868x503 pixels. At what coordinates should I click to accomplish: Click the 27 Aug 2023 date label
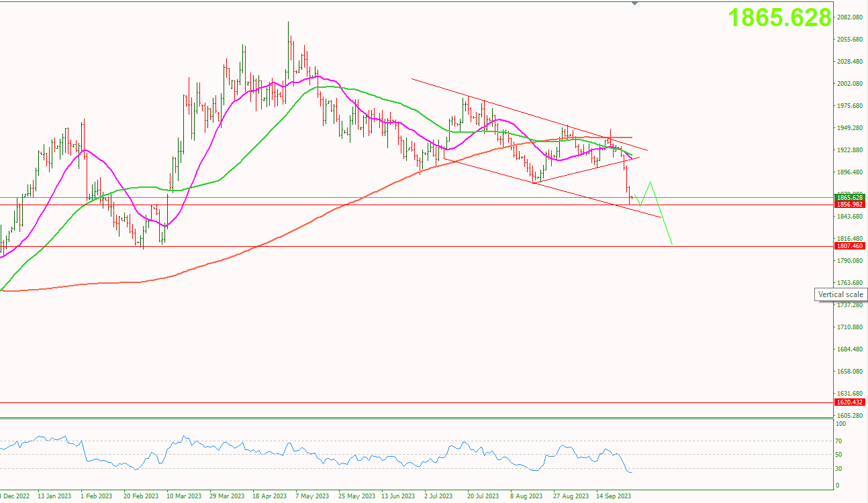point(571,497)
